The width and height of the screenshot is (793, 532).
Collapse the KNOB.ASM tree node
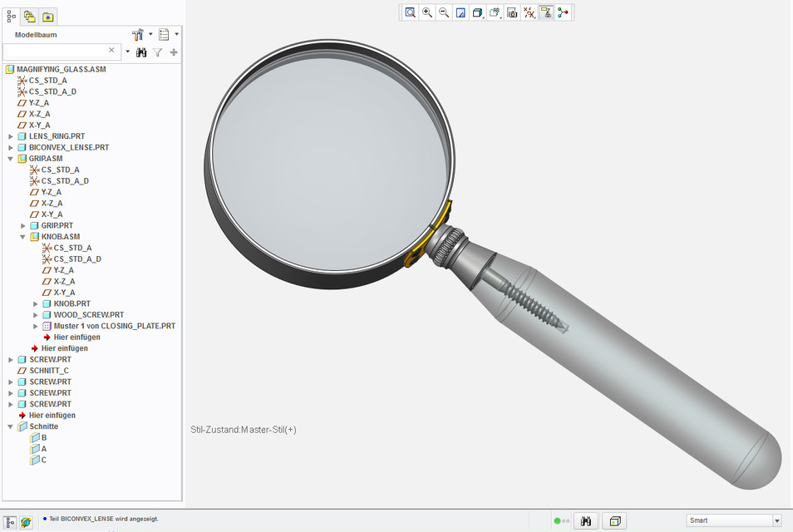pyautogui.click(x=23, y=237)
